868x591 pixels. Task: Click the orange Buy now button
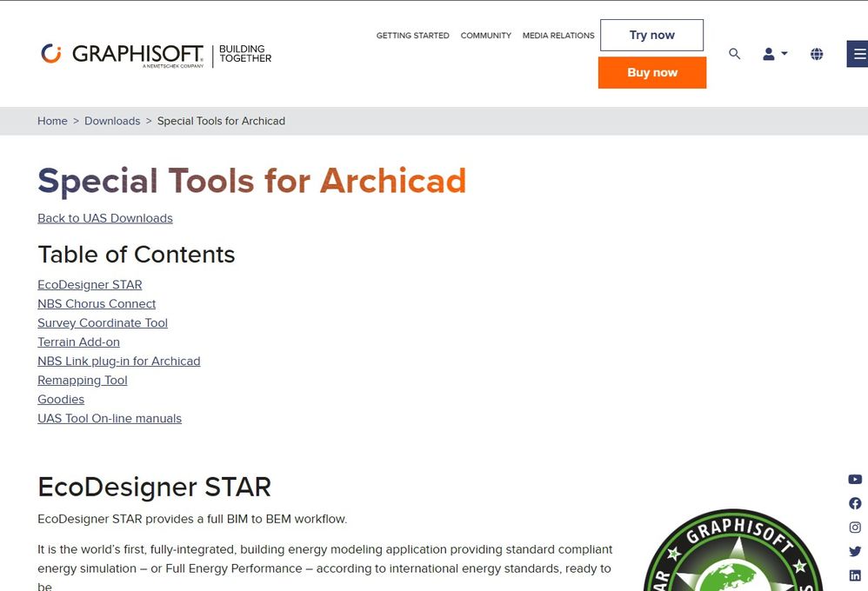pos(652,72)
